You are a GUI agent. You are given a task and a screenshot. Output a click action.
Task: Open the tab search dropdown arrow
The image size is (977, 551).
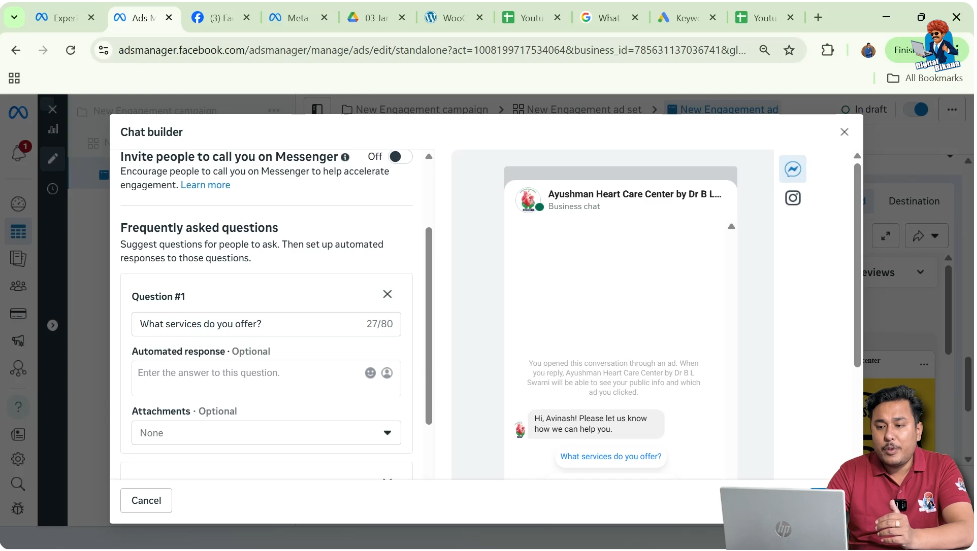[x=14, y=17]
